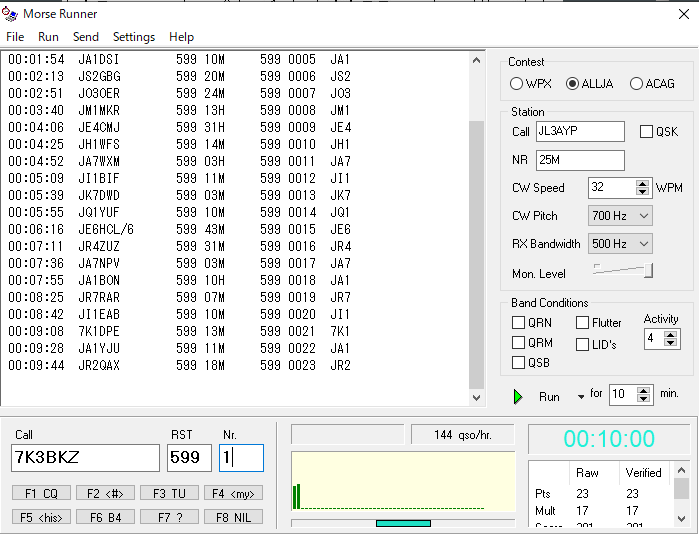Click the RST entry field 599
Screen dimensions: 699x534
point(189,457)
